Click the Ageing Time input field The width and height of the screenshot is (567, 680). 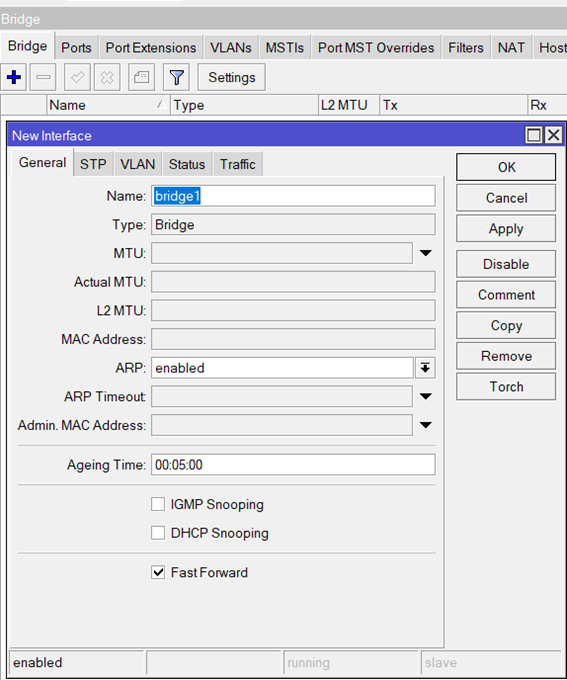tap(293, 465)
